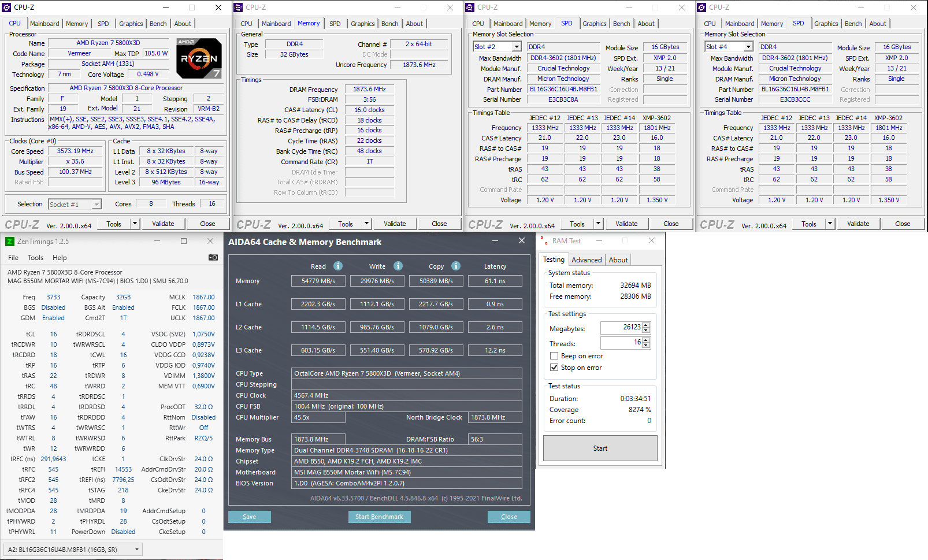Expand the Tools arrow in the CPU-Z Processor window
This screenshot has width=928, height=560.
coord(135,224)
